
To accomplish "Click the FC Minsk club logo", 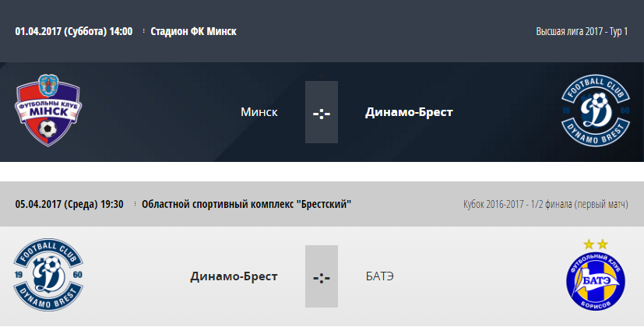I will point(48,111).
